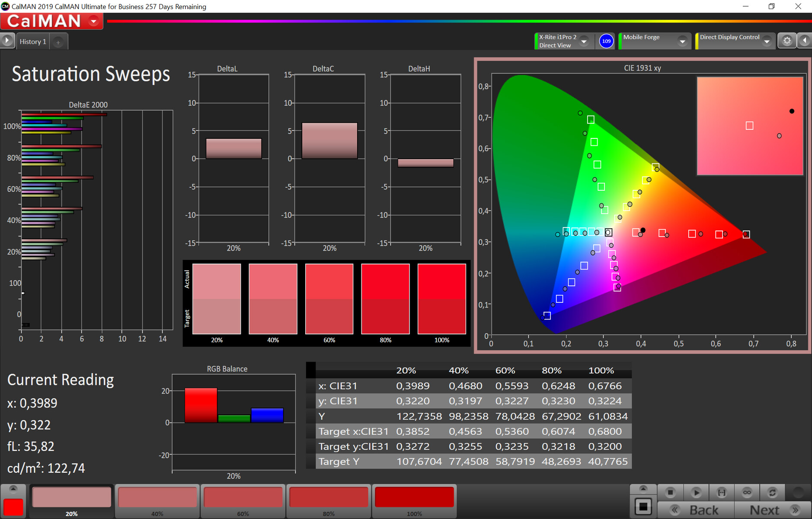This screenshot has width=812, height=519.
Task: Collapse the right side panel arrow
Action: [805, 41]
